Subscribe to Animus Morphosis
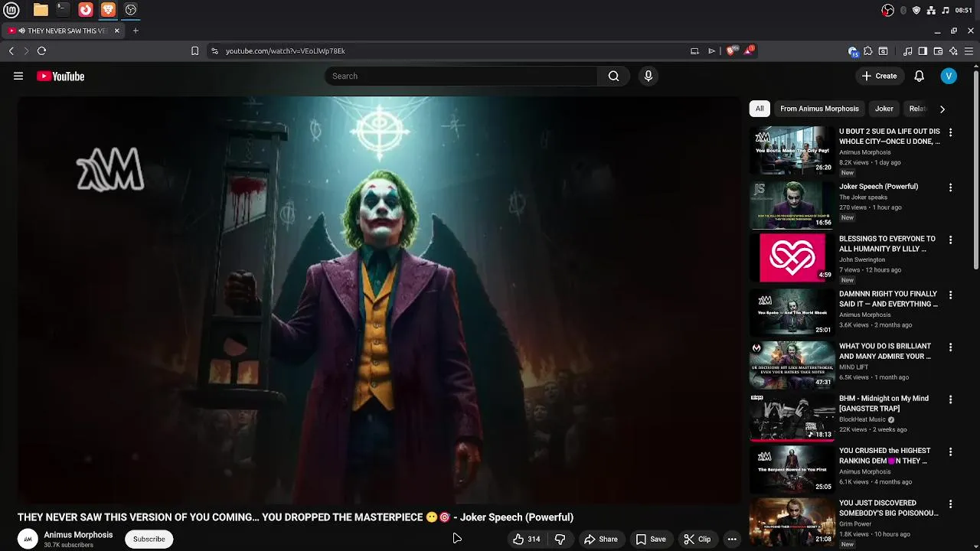Viewport: 980px width, 551px height. (149, 539)
